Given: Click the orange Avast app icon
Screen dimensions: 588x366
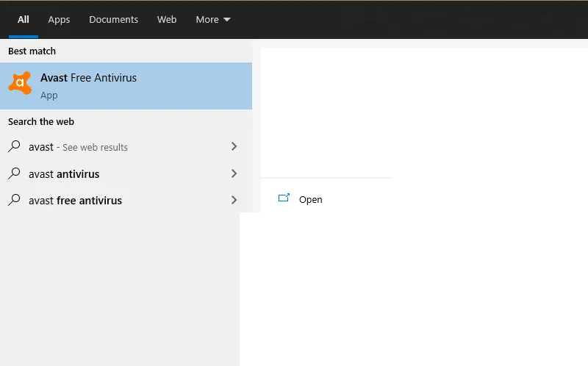Looking at the screenshot, I should (x=20, y=83).
